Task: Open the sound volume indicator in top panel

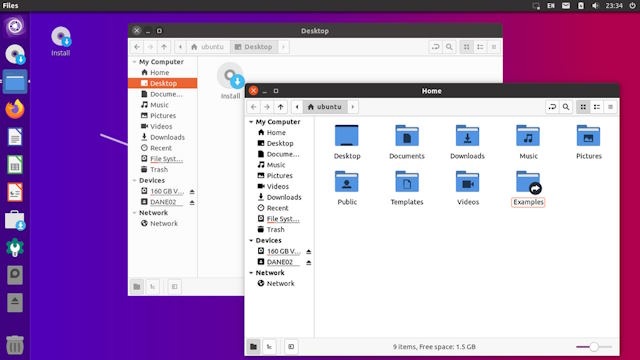Action: [x=595, y=6]
